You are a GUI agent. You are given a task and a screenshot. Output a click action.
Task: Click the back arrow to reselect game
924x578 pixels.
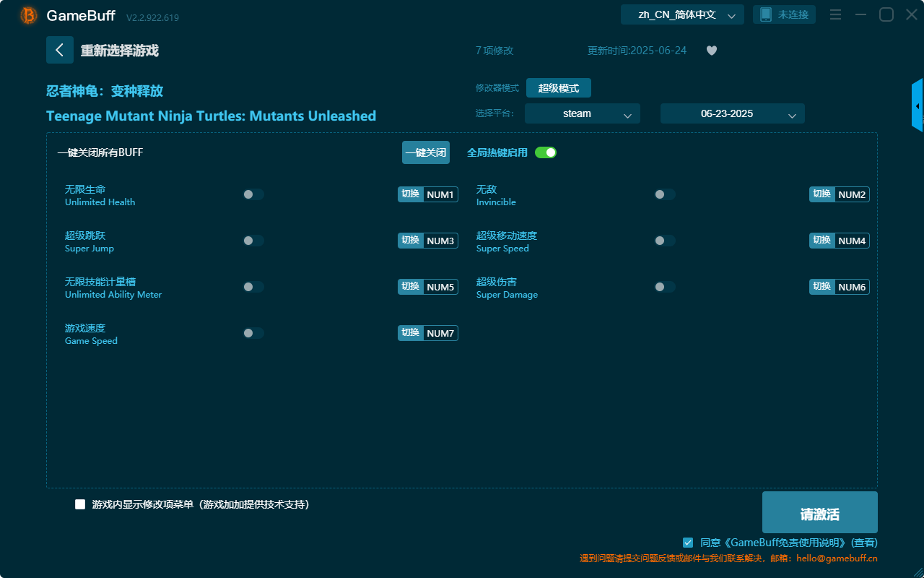pos(60,50)
